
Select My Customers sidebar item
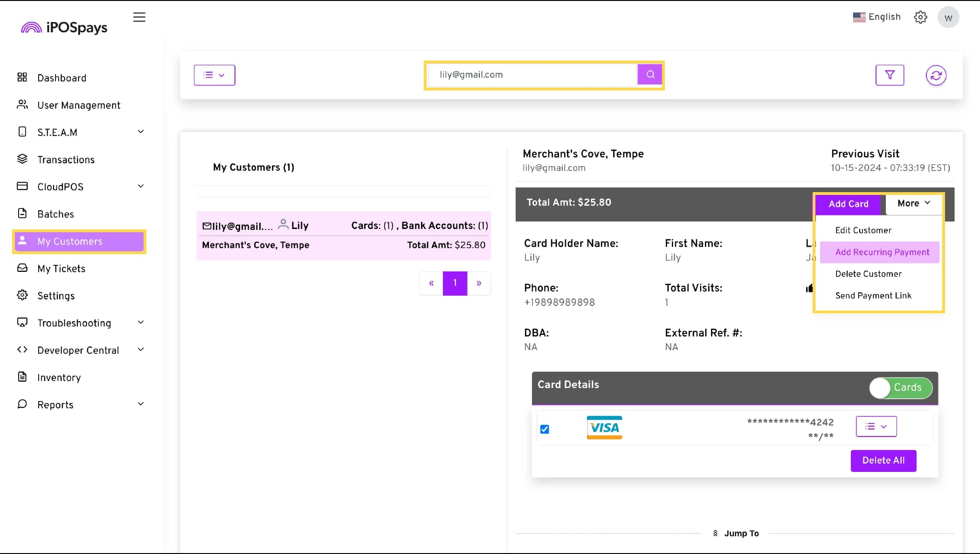pos(79,242)
